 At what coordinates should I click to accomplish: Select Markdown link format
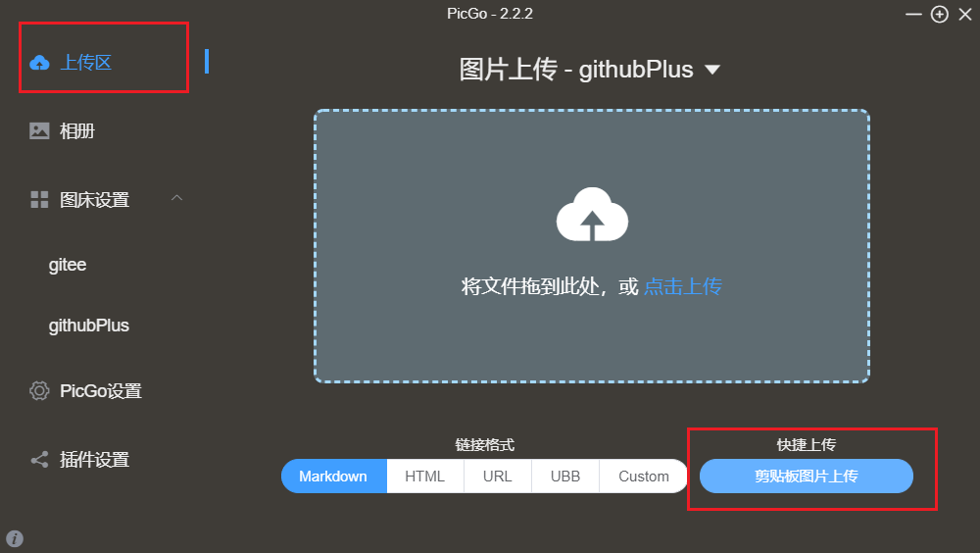tap(334, 477)
